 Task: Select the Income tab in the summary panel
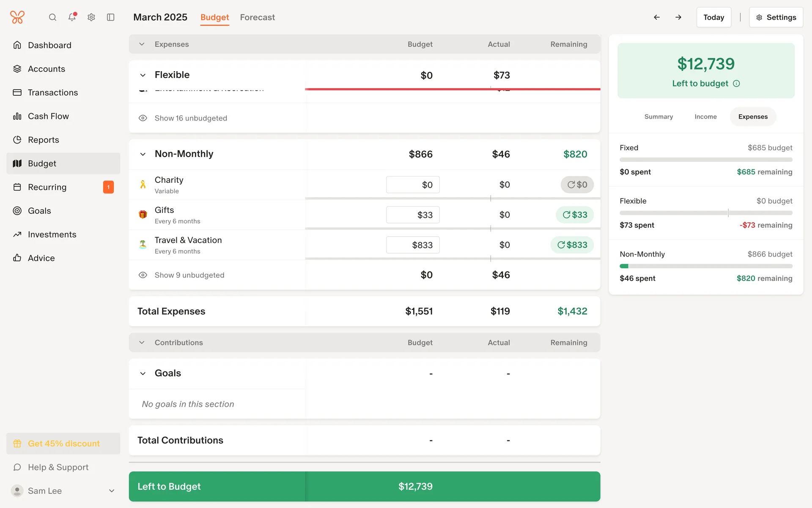coord(705,117)
